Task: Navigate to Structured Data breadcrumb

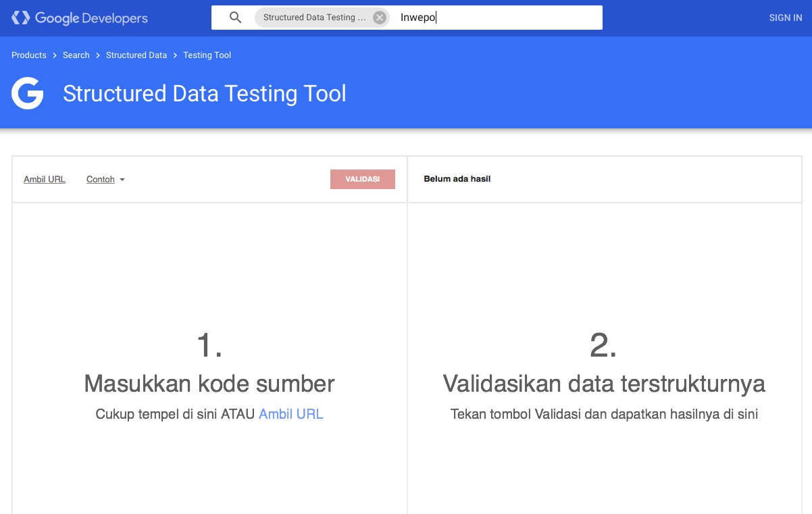Action: [x=136, y=55]
